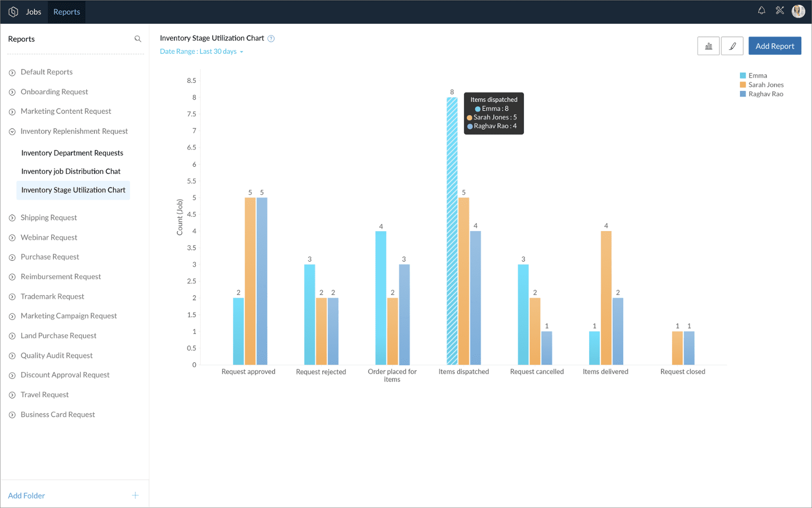Toggle Emma series in chart legend
This screenshot has height=508, width=812.
point(757,76)
